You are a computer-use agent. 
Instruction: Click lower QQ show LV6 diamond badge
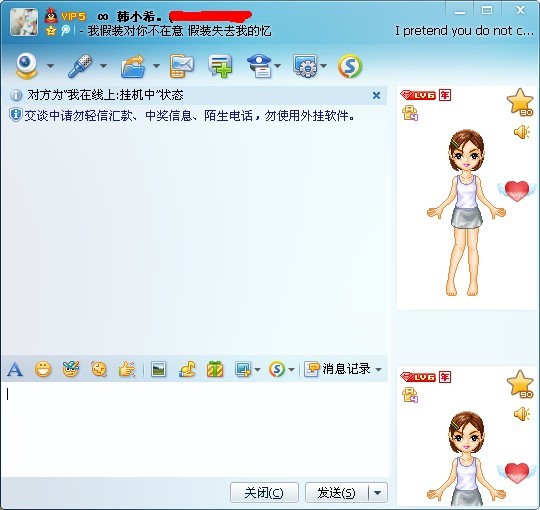[x=418, y=377]
